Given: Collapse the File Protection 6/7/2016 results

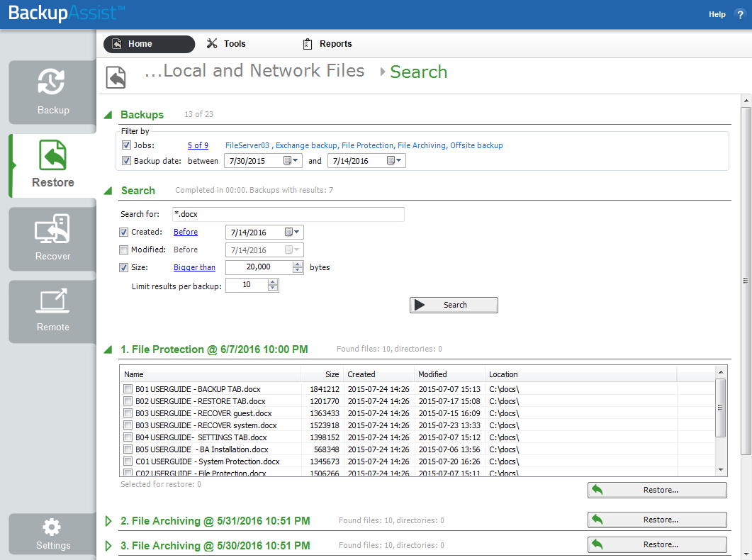Looking at the screenshot, I should click(x=108, y=349).
